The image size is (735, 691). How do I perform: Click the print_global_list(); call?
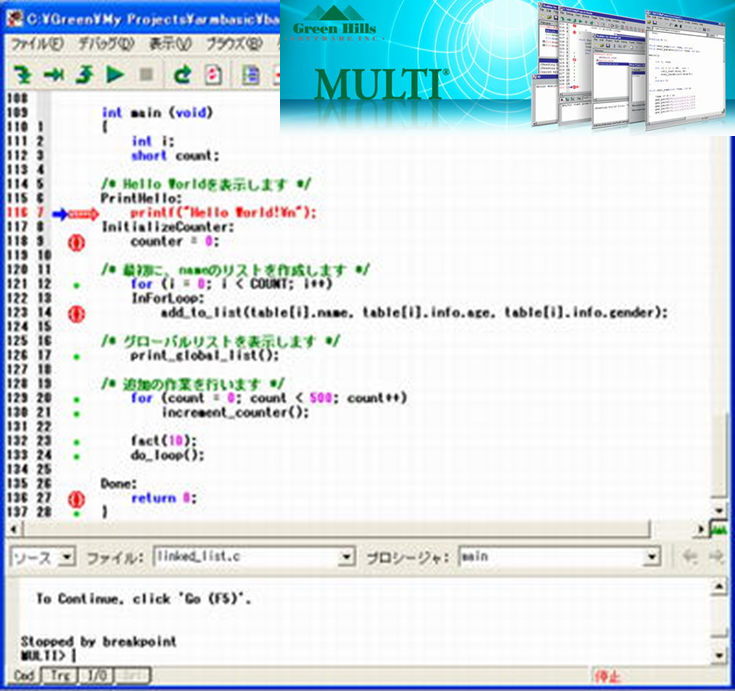pos(205,355)
